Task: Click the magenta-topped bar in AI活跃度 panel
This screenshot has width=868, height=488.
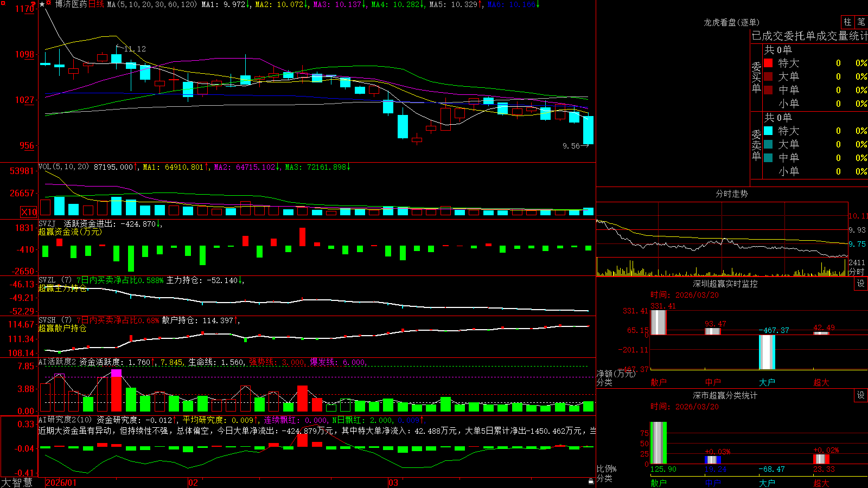Action: point(116,390)
